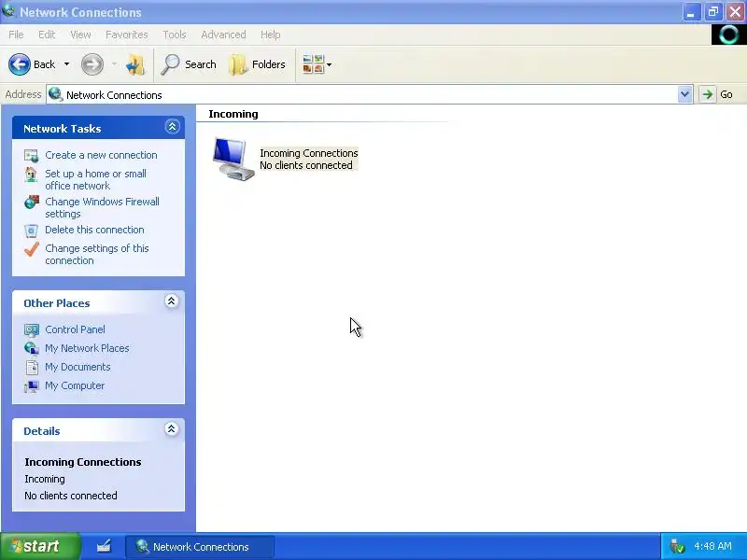
Task: Toggle the Folders pane button
Action: pos(257,64)
